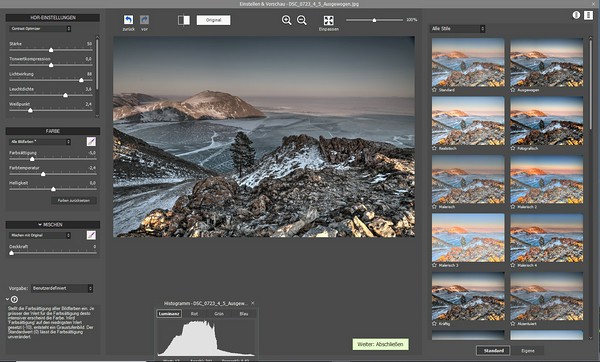Apply the Ausgewogen style thumbnail
600x362 pixels.
point(546,62)
